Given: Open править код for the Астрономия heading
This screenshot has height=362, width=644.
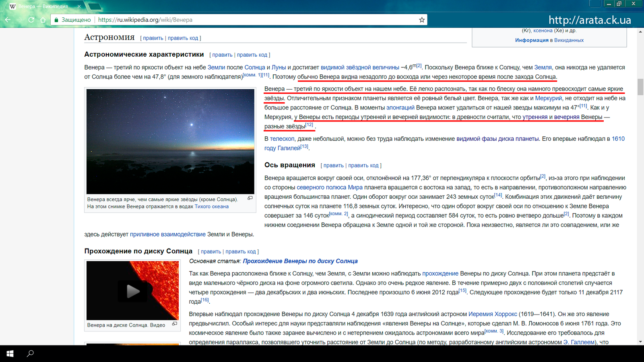Looking at the screenshot, I should (x=183, y=38).
